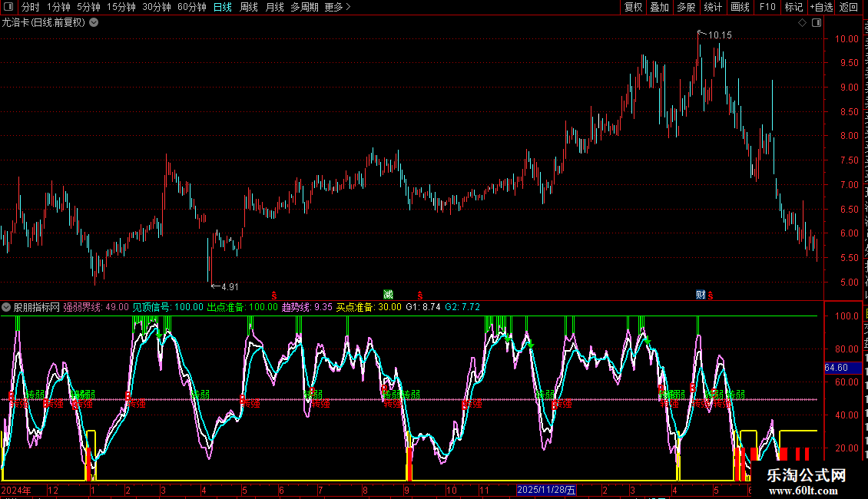Click the 10.15 high price label
The height and width of the screenshot is (499, 868).
(x=720, y=35)
